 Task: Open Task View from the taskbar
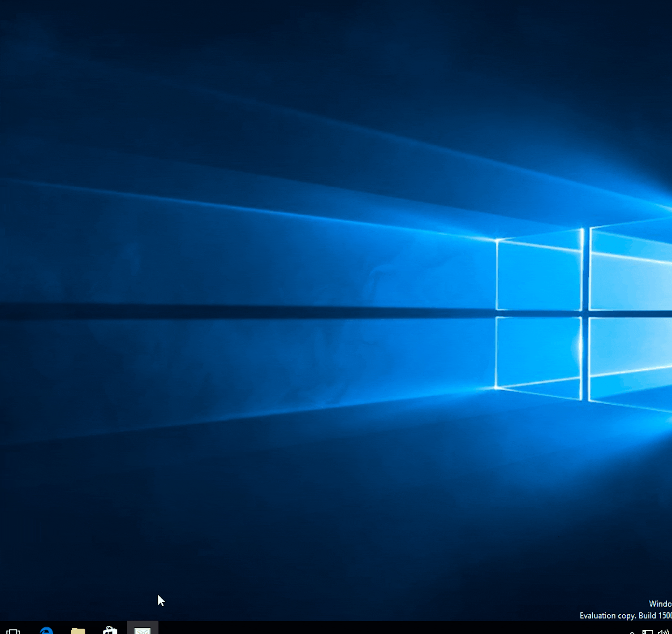pos(13,630)
